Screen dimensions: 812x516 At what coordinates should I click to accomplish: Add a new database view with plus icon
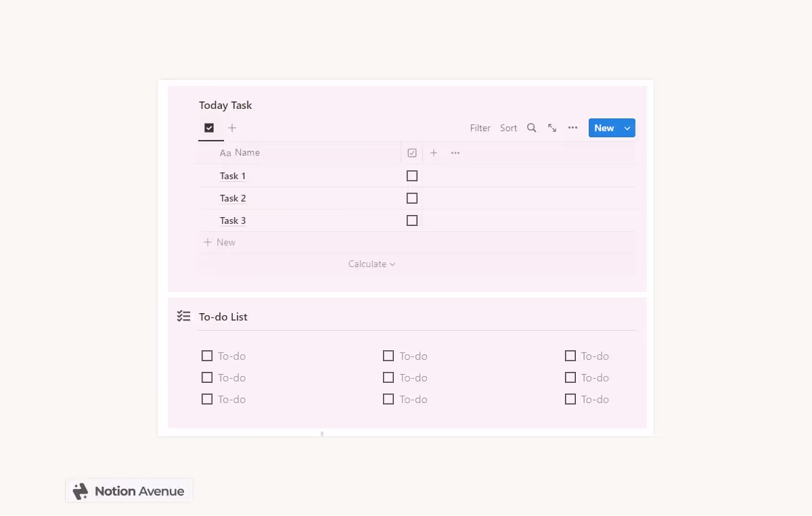[x=232, y=128]
